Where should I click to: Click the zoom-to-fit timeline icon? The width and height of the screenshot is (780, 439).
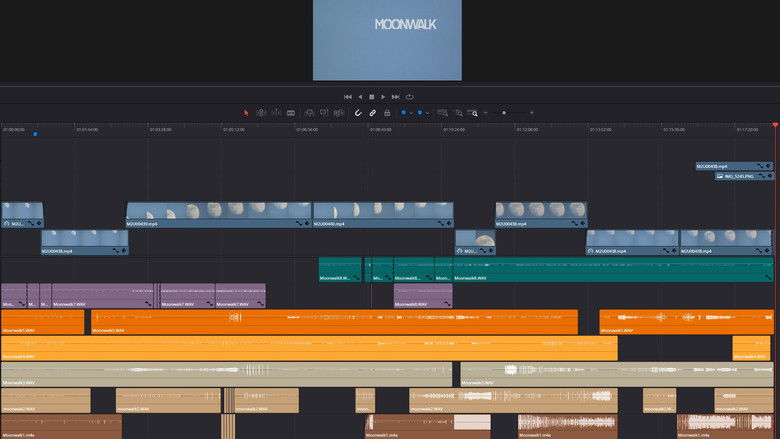pos(442,113)
